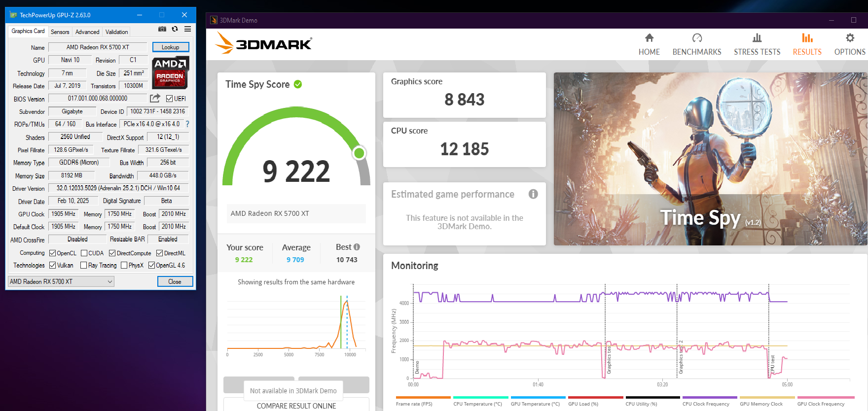The width and height of the screenshot is (868, 411).
Task: Click the AMD Radeon Graphics logo
Action: tap(170, 72)
